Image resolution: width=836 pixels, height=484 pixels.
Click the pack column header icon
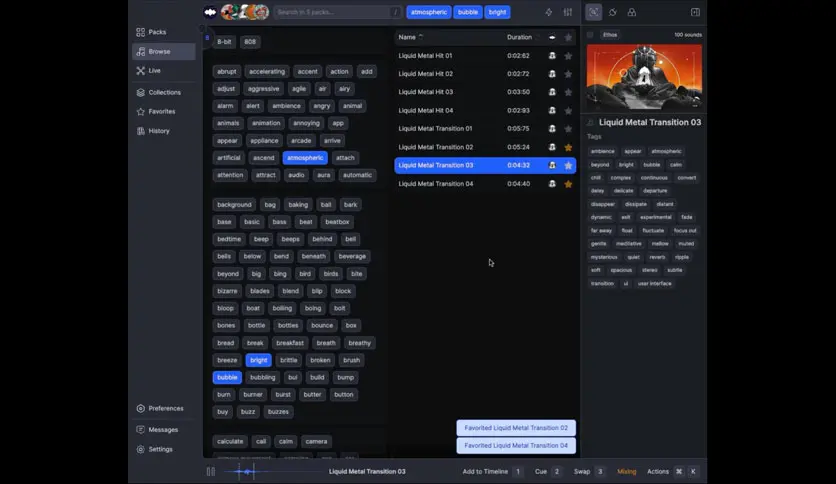[552, 37]
